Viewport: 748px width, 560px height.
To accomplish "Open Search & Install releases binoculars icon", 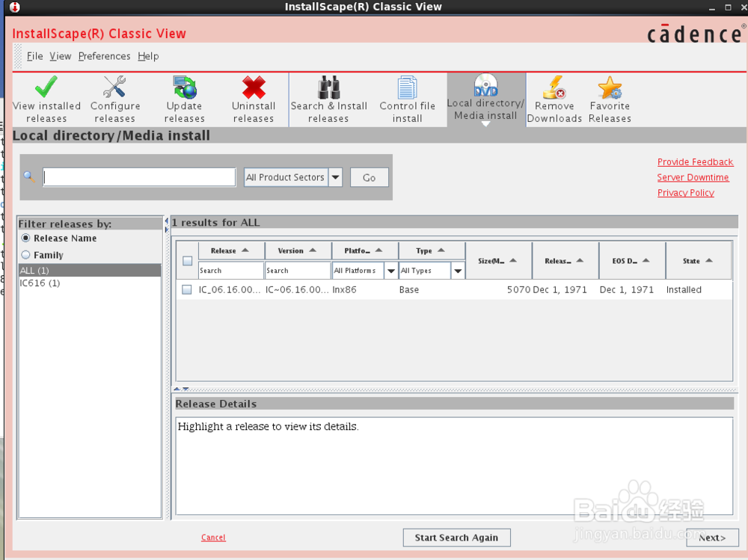I will (328, 87).
